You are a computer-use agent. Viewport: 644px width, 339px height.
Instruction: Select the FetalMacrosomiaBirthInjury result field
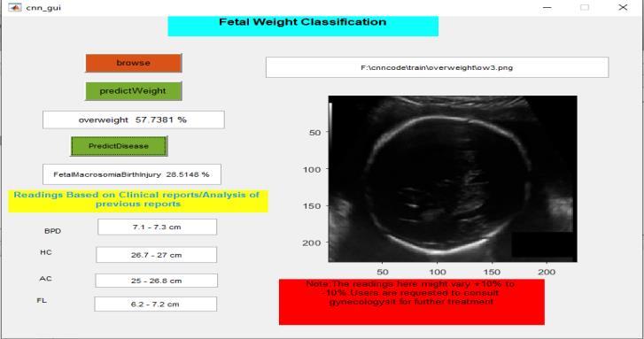tap(132, 174)
